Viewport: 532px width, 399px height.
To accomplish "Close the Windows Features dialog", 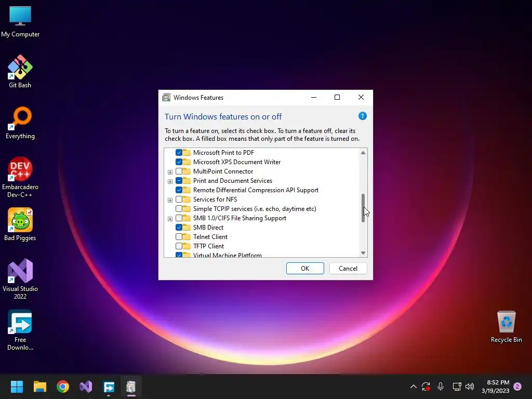I will point(361,97).
